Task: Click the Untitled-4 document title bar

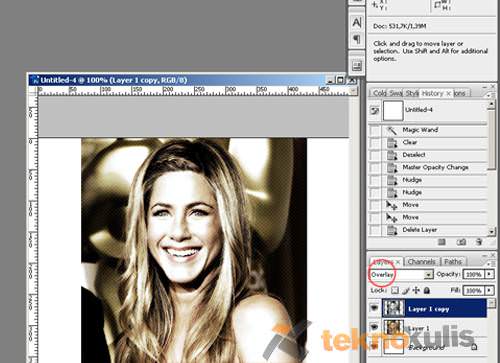Action: pyautogui.click(x=177, y=80)
